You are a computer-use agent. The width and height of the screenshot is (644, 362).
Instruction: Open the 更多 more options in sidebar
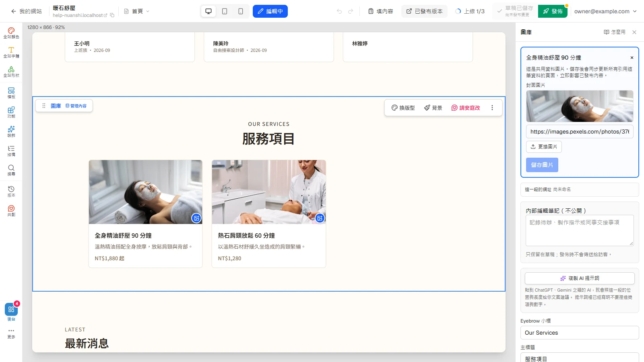point(11,333)
